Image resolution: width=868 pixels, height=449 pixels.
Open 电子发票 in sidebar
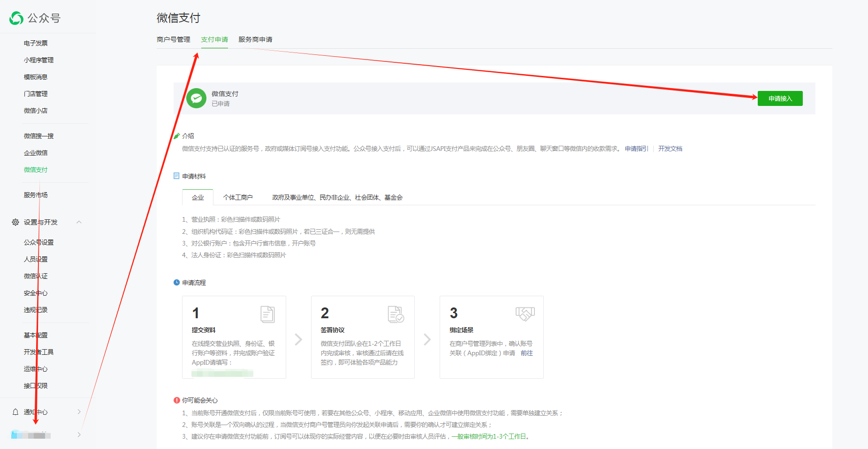click(x=36, y=43)
